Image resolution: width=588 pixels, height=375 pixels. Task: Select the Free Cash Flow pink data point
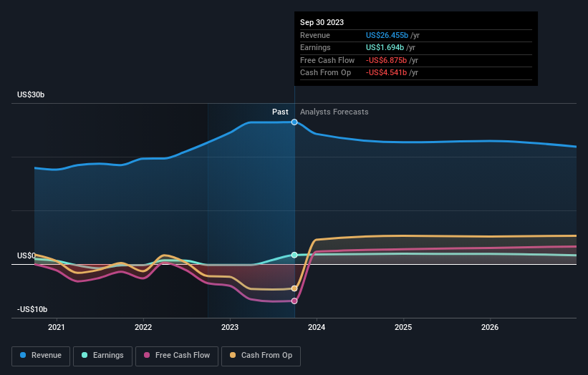(294, 301)
